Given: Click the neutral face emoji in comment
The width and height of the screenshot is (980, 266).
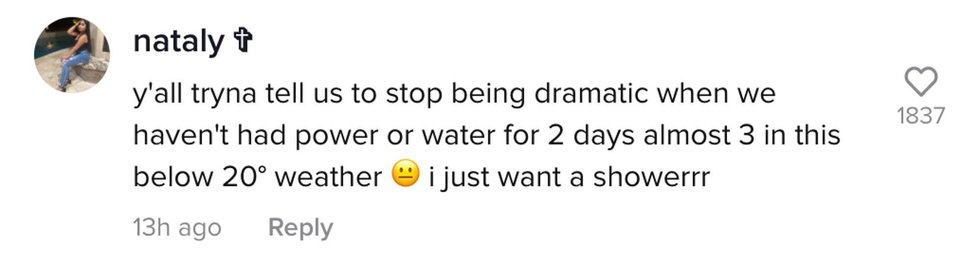Looking at the screenshot, I should point(405,174).
